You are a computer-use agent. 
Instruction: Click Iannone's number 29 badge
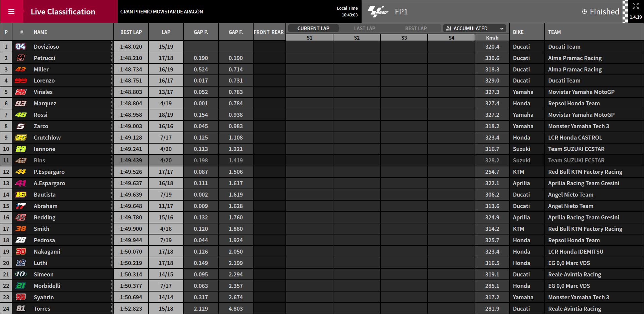point(20,149)
